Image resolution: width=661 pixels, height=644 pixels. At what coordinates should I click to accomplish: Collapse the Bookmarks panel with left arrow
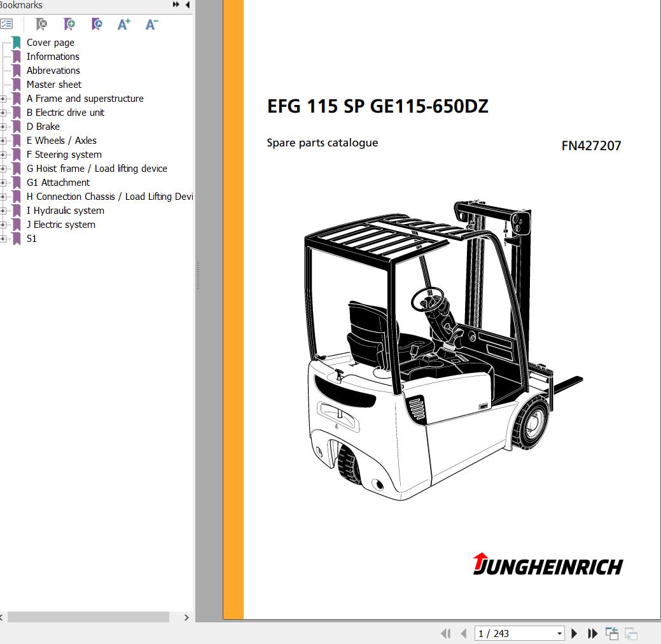coord(187,4)
